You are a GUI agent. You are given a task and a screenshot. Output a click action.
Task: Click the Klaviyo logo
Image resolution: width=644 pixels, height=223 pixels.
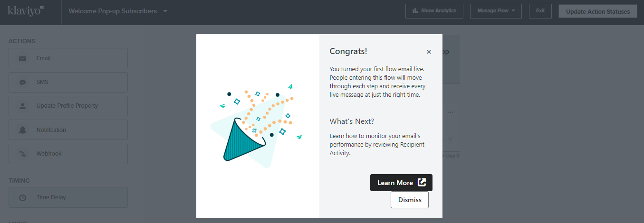coord(26,10)
